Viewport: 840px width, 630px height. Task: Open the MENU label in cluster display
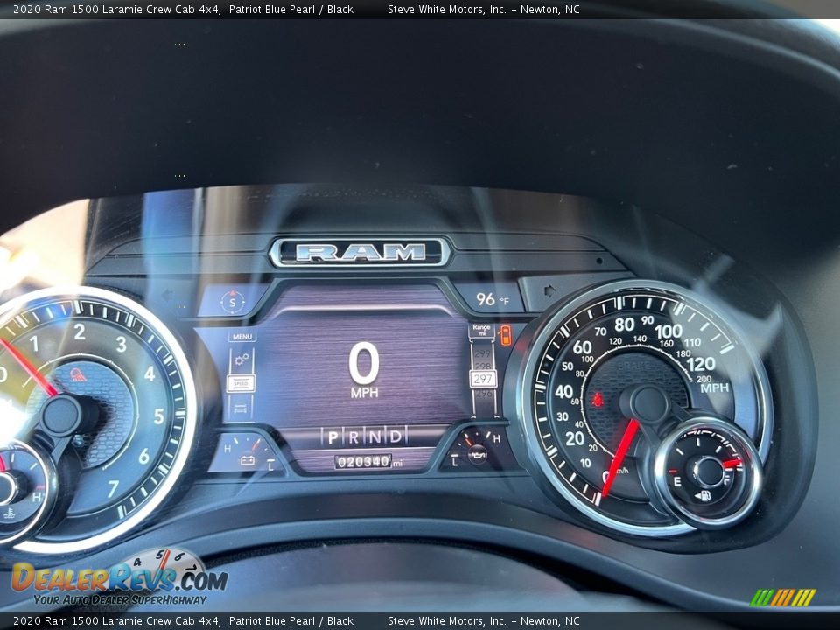(x=242, y=337)
